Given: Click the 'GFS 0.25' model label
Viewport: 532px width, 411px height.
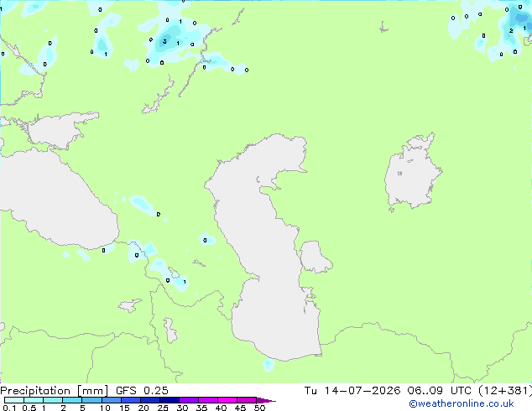Looking at the screenshot, I should [x=142, y=391].
